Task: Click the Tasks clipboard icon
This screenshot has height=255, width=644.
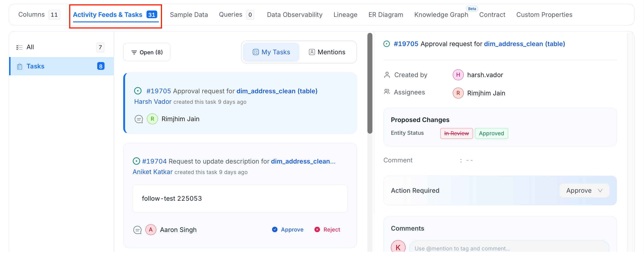Action: tap(19, 66)
